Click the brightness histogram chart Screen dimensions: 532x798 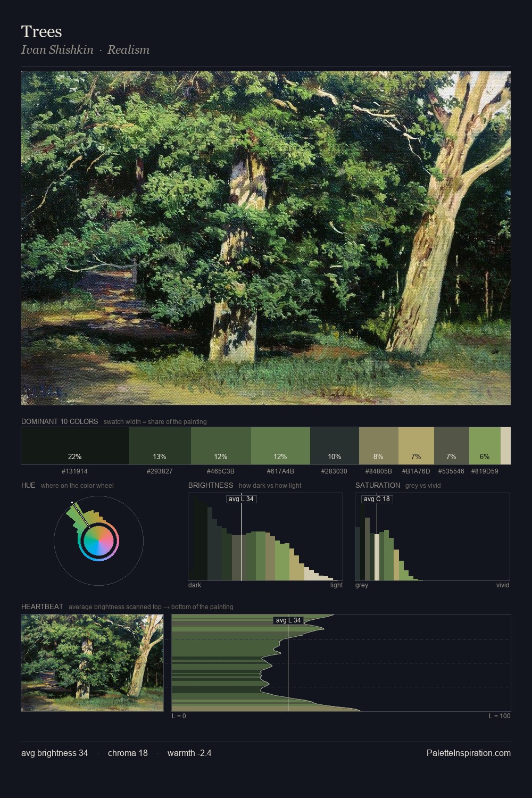tap(265, 537)
